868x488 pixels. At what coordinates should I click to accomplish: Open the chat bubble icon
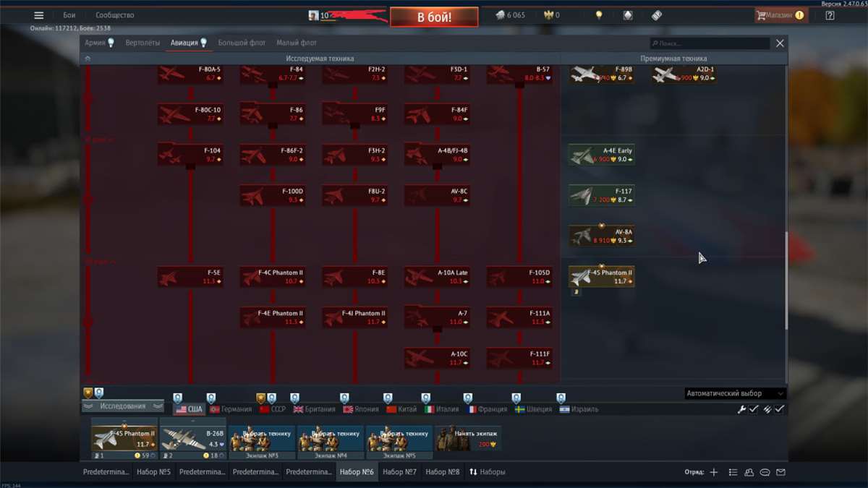[765, 472]
